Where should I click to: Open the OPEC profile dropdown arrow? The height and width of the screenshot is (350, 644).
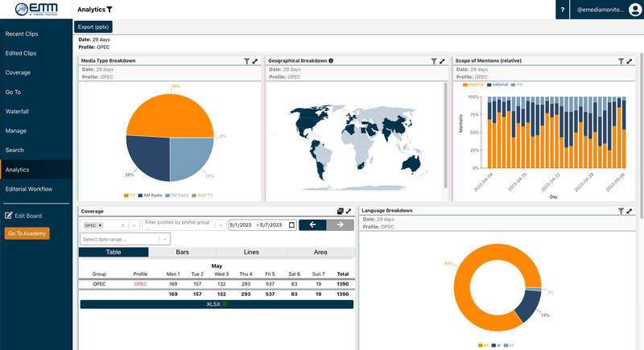134,225
